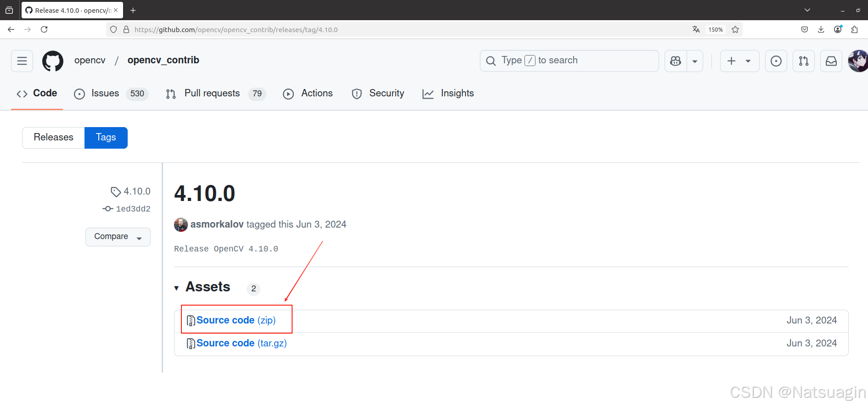The height and width of the screenshot is (407, 868).
Task: Open the Security tab
Action: point(378,94)
